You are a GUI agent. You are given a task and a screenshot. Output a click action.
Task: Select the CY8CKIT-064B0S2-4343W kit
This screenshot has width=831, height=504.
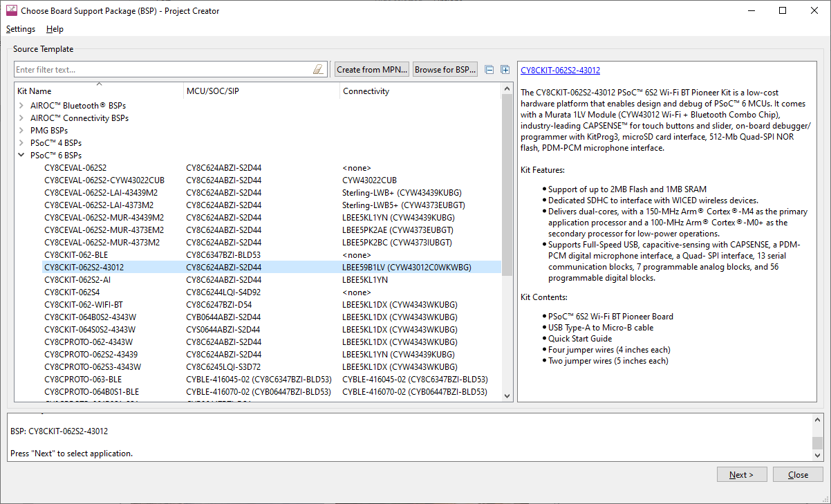coord(90,317)
